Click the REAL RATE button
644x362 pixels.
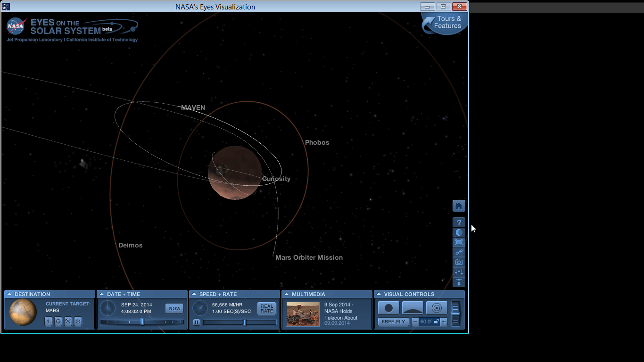[x=267, y=309]
